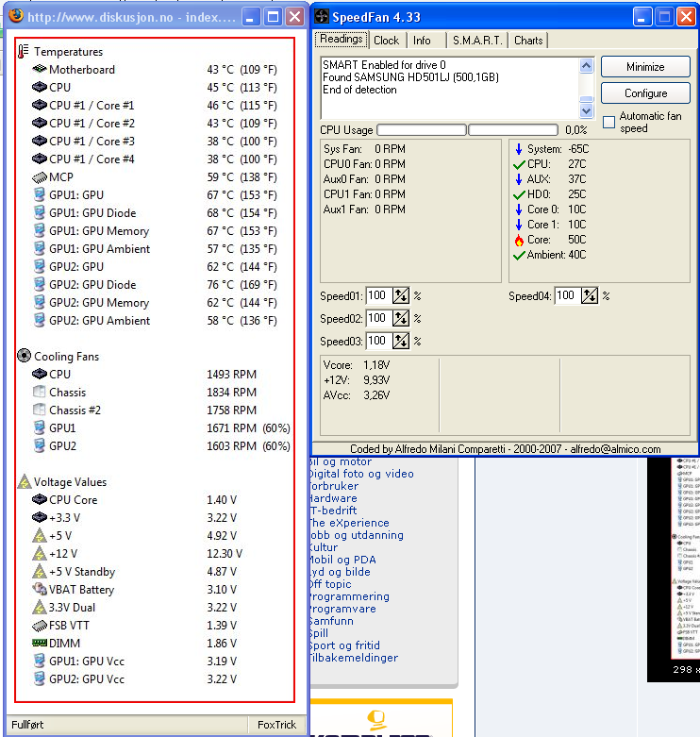Click the Voltage Values warning icon

24,482
